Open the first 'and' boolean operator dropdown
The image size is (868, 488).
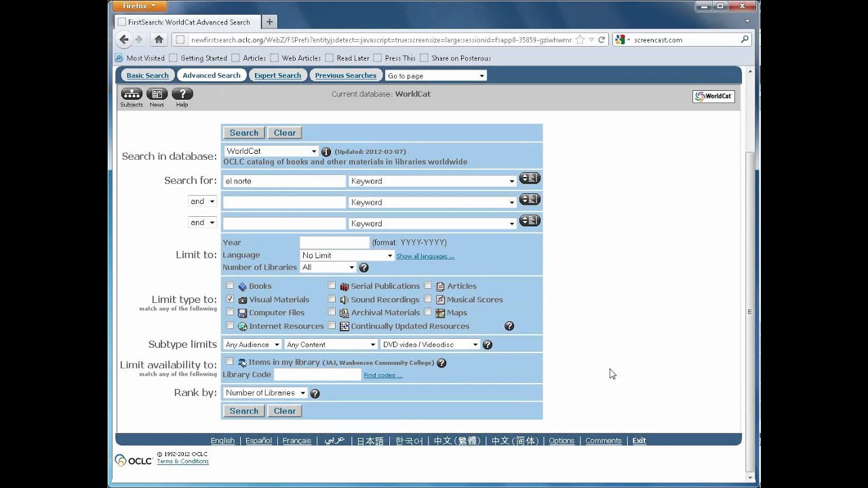click(x=202, y=201)
